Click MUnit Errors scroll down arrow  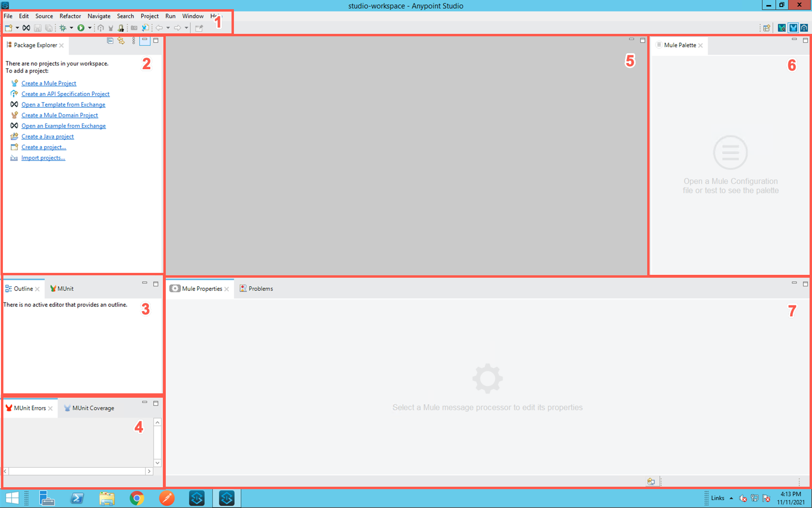[x=157, y=463]
